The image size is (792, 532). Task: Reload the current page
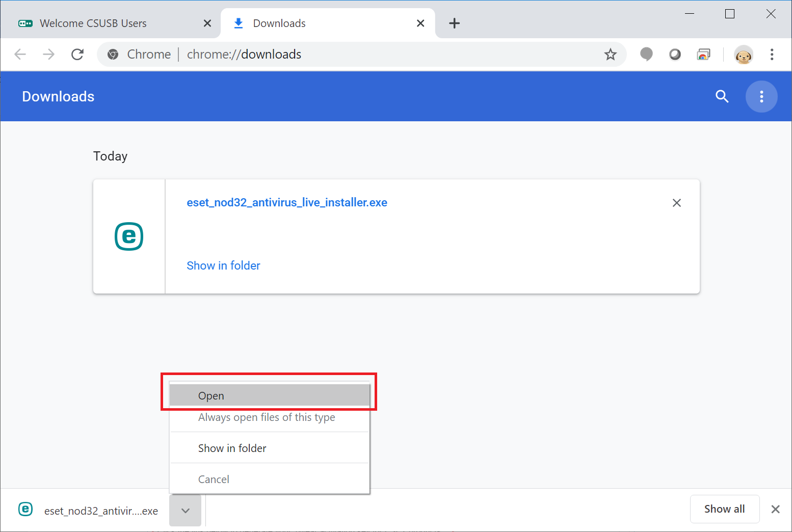point(77,54)
